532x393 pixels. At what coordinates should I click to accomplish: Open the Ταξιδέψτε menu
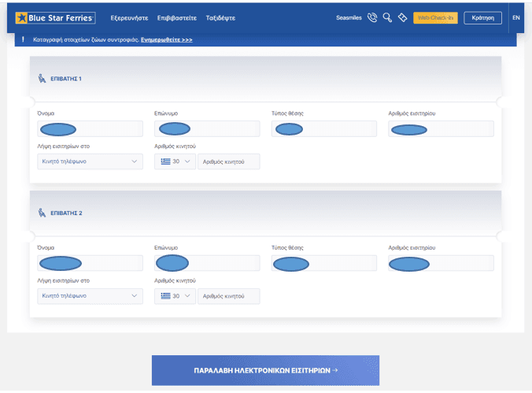(219, 17)
